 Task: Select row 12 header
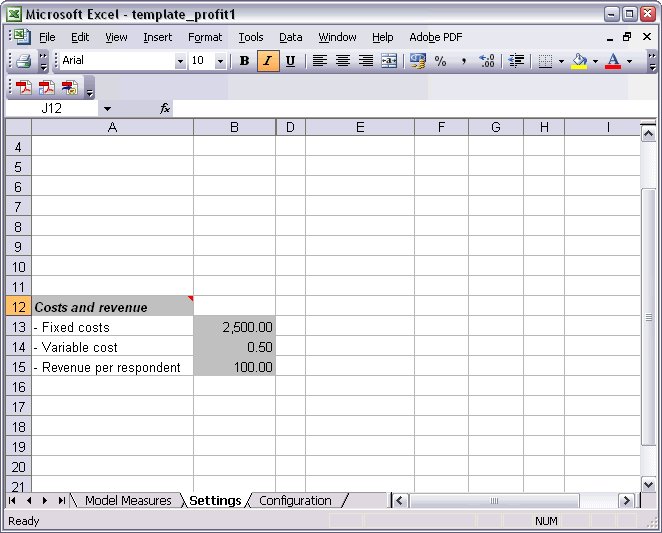pos(19,307)
